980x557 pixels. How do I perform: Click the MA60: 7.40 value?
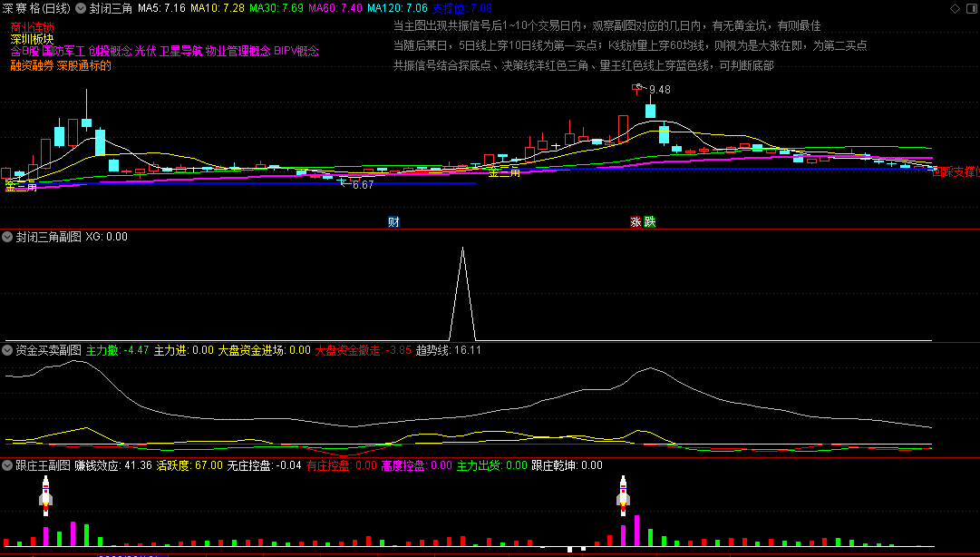tap(335, 8)
